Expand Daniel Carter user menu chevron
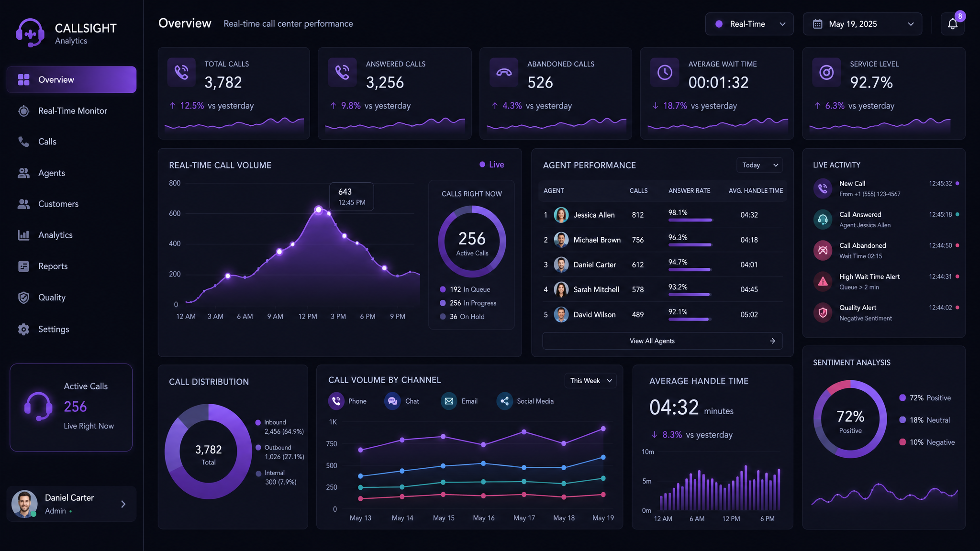Viewport: 980px width, 551px height. [x=123, y=504]
